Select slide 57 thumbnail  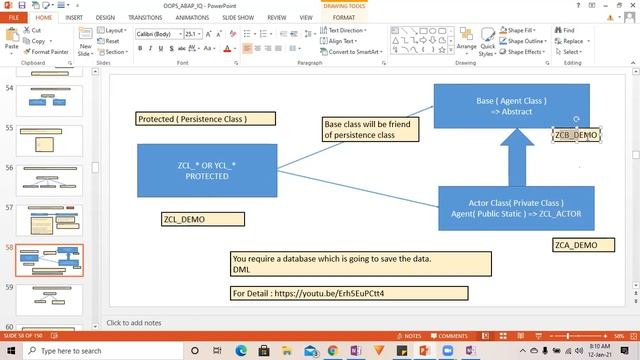coord(49,220)
